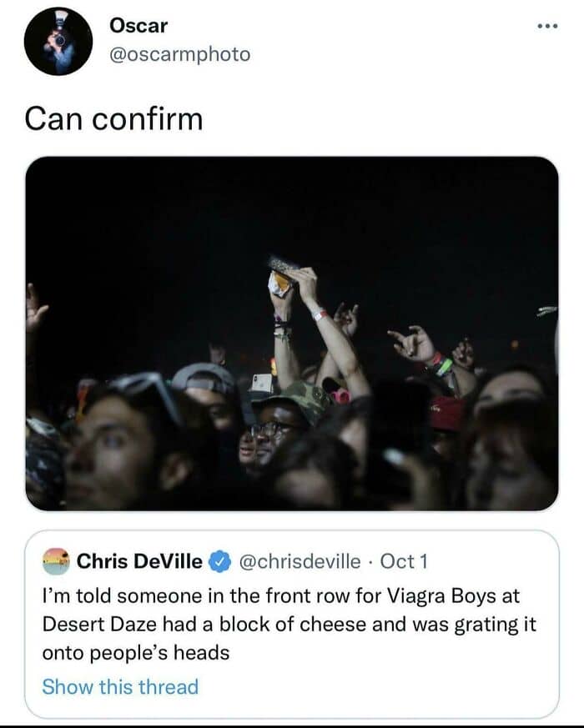This screenshot has height=728, width=584.
Task: Open Oscar's profile via display name
Action: pyautogui.click(x=138, y=25)
